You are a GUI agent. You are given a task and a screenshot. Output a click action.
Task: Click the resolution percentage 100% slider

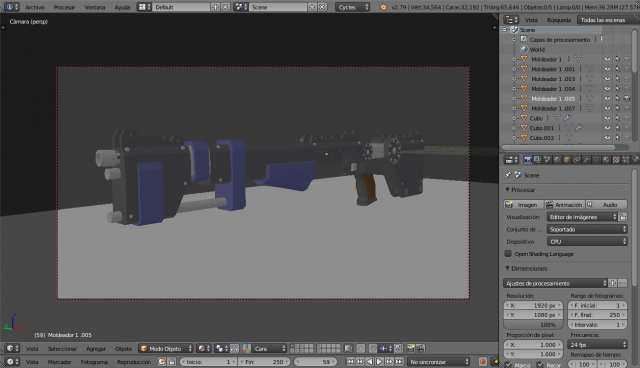tap(533, 325)
